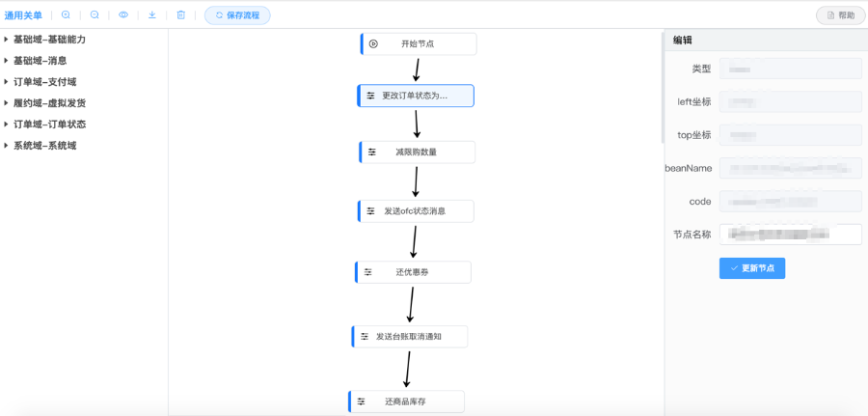The width and height of the screenshot is (868, 416).
Task: Click the 通用关单 title link
Action: (x=23, y=15)
